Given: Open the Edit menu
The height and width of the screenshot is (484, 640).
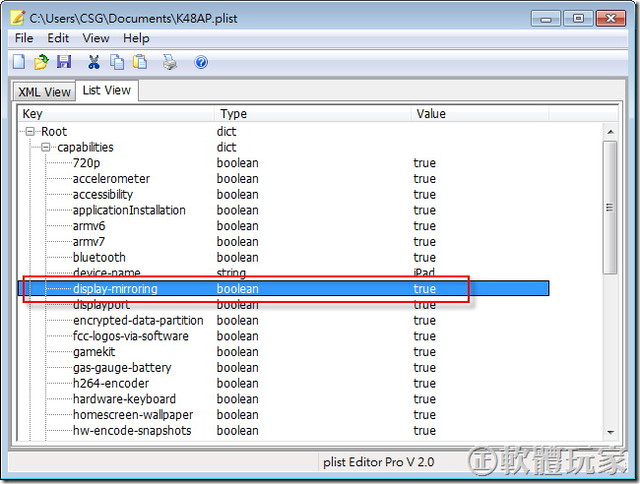Looking at the screenshot, I should click(x=58, y=38).
